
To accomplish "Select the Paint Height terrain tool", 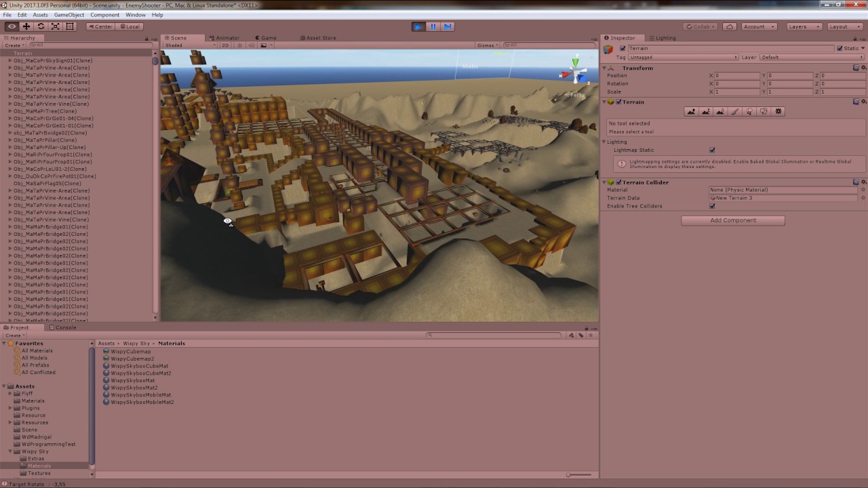I will pos(705,111).
